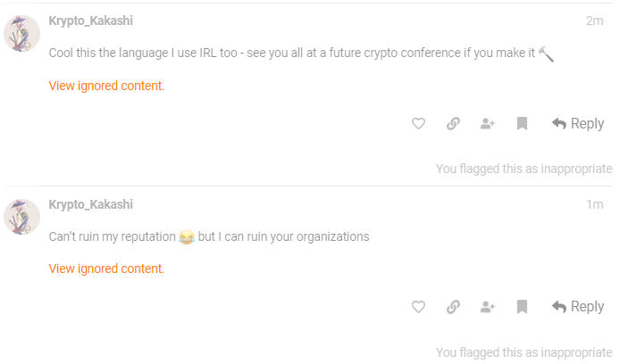Like the "ruin my reputation" post
628x364 pixels.
click(x=418, y=307)
